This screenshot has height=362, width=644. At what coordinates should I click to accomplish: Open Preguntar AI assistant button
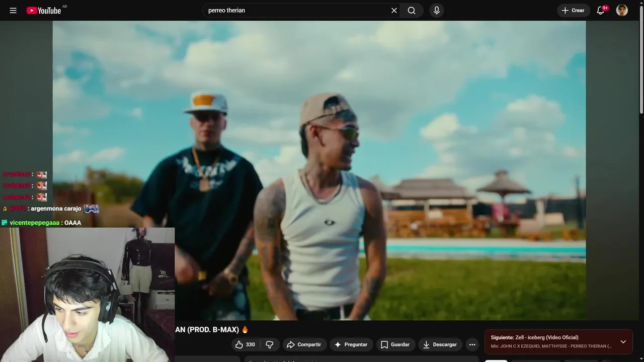(351, 344)
